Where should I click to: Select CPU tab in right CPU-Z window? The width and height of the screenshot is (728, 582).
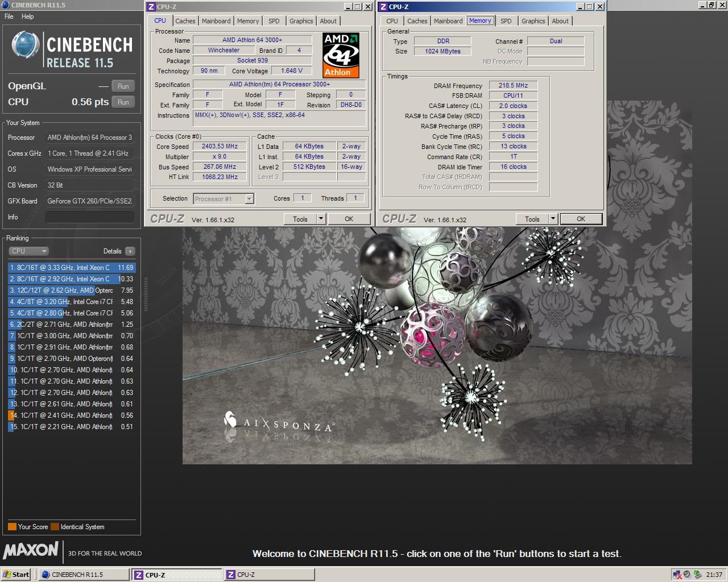click(392, 21)
